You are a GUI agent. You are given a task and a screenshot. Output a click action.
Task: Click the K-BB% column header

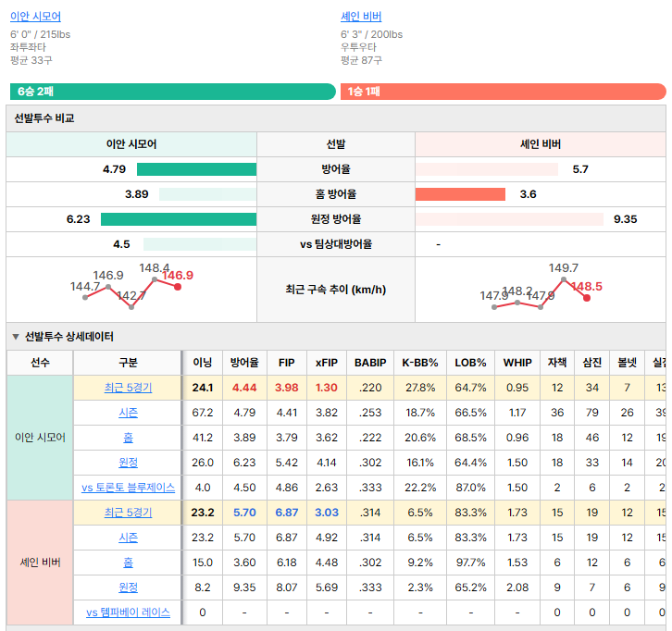click(x=420, y=363)
